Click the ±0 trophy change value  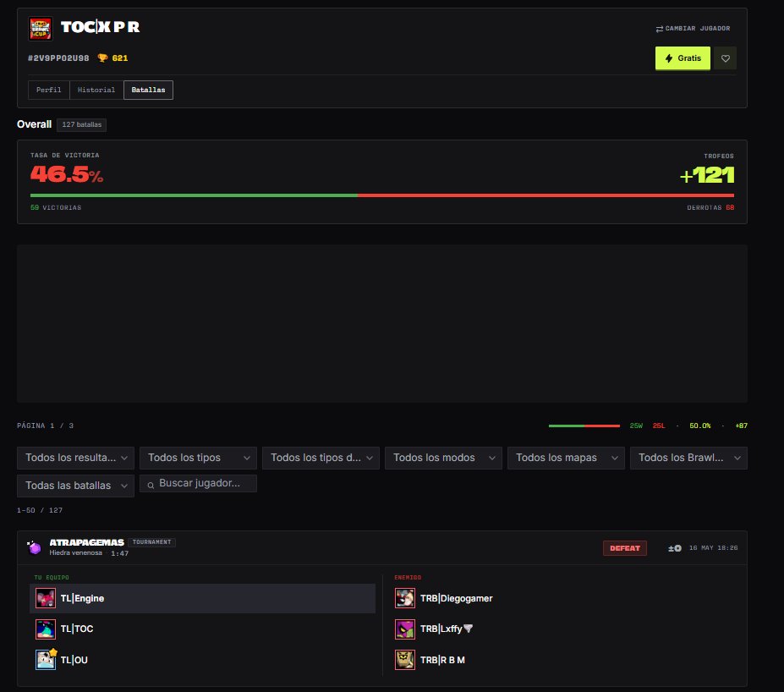tap(675, 548)
